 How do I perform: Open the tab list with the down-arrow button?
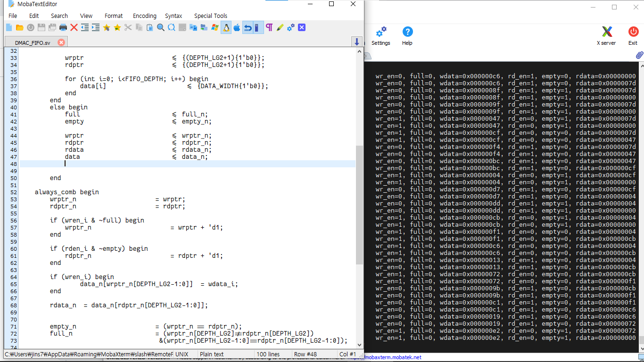pyautogui.click(x=357, y=41)
